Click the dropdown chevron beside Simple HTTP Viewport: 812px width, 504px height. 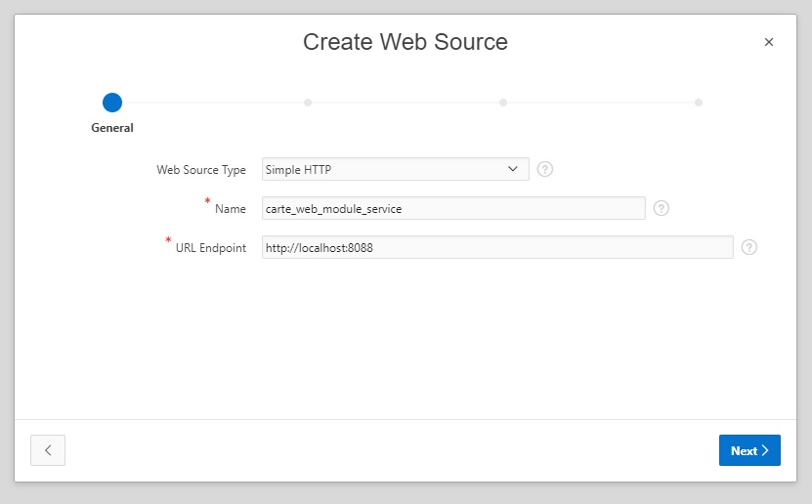click(x=513, y=169)
